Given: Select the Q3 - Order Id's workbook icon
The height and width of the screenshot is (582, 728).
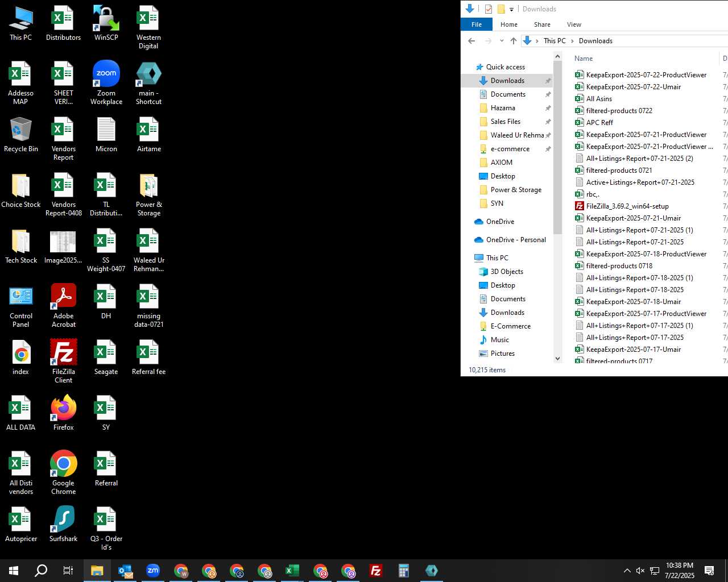Looking at the screenshot, I should tap(106, 529).
